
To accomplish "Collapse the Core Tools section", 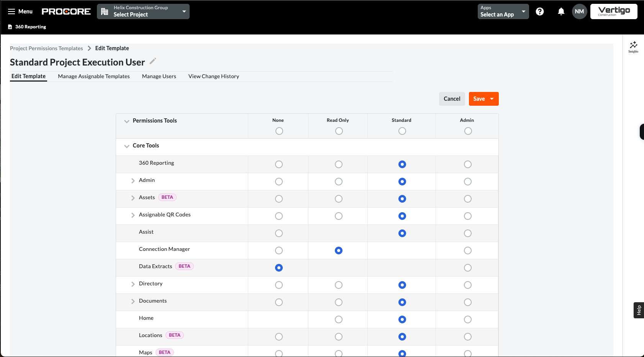I will pos(127,146).
